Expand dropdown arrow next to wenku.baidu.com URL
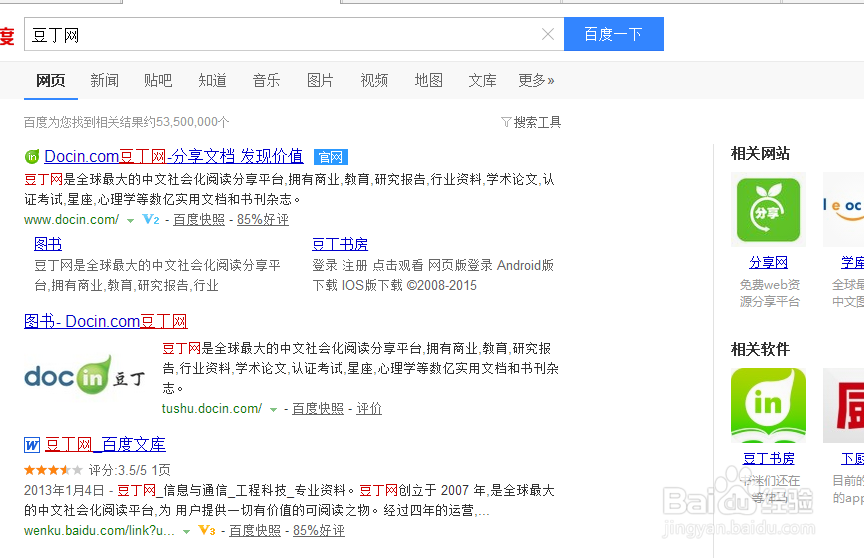 point(186,532)
